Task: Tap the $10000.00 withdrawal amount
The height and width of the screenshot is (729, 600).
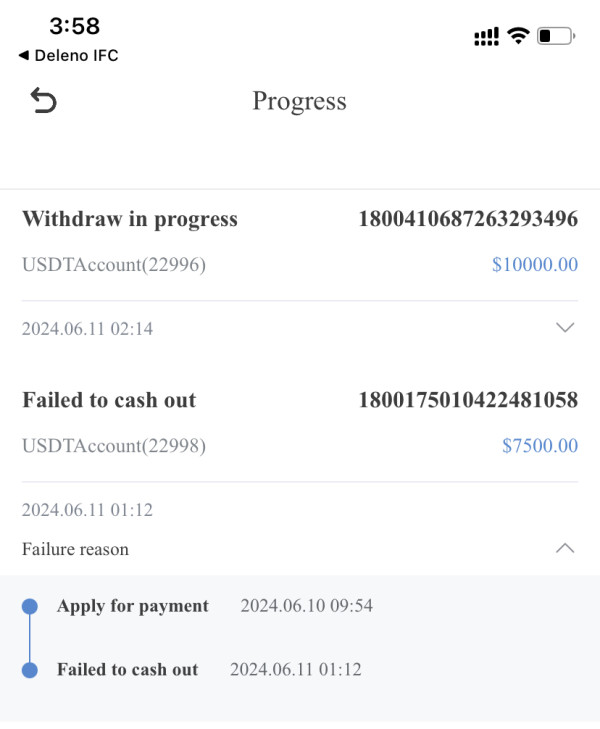Action: 534,265
